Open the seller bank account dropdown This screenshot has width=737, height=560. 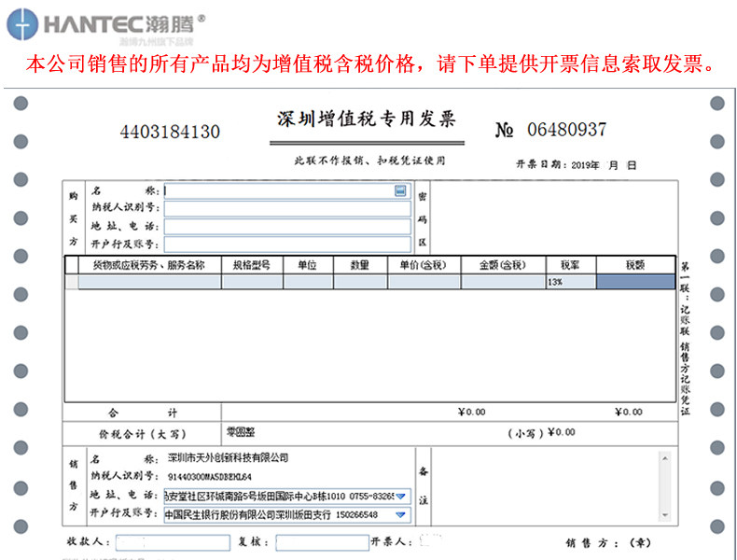click(401, 515)
